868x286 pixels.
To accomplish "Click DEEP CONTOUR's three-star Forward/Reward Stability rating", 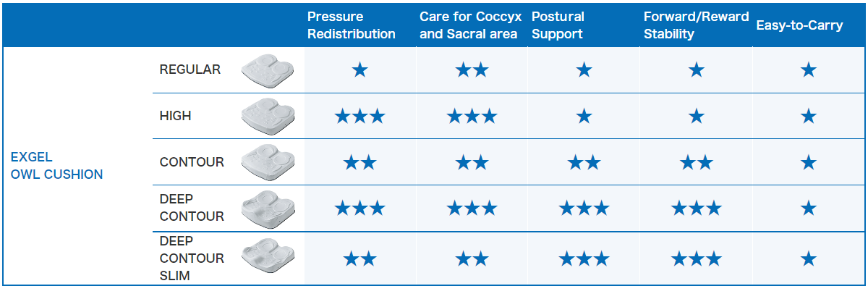I will 697,209.
